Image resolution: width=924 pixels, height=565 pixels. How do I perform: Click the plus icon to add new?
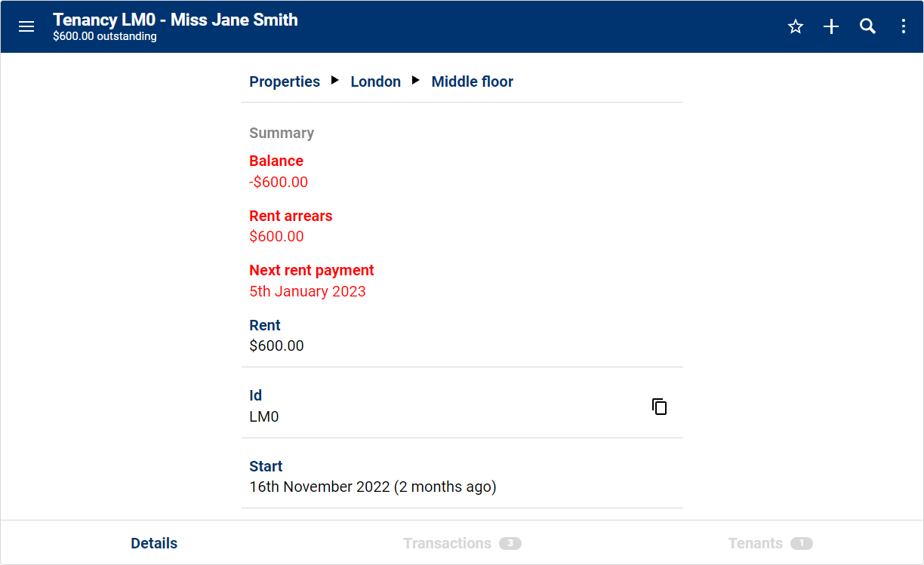[x=831, y=26]
